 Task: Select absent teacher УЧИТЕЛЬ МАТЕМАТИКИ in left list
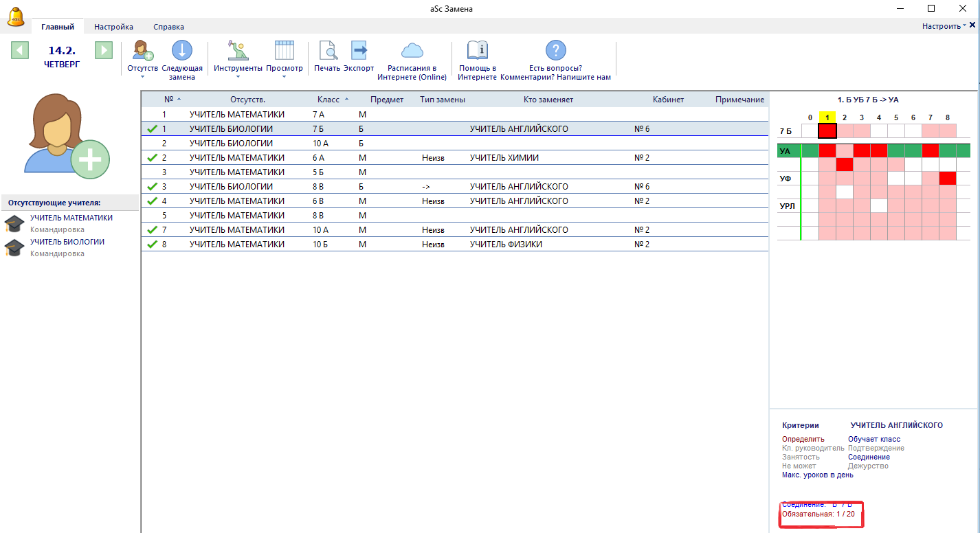[71, 218]
